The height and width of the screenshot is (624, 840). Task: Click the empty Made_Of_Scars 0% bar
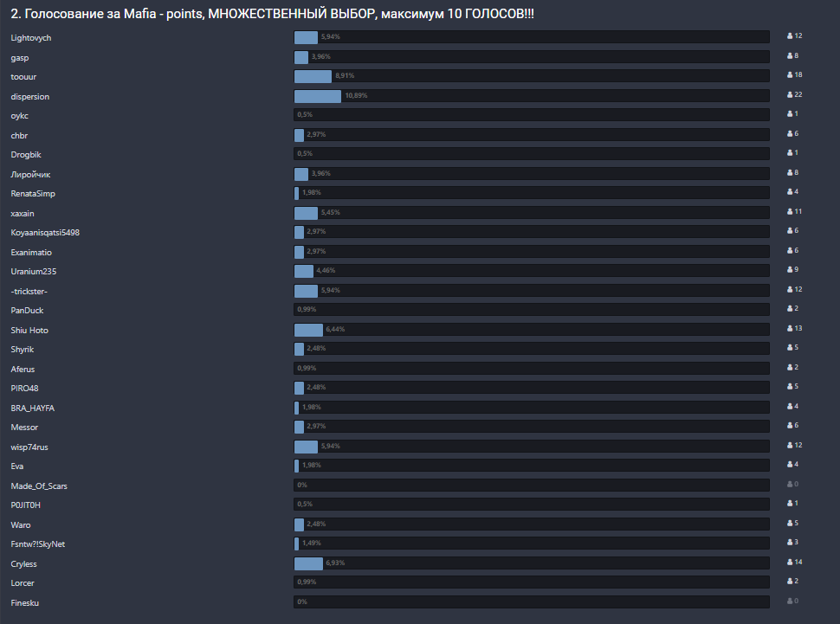coord(531,486)
